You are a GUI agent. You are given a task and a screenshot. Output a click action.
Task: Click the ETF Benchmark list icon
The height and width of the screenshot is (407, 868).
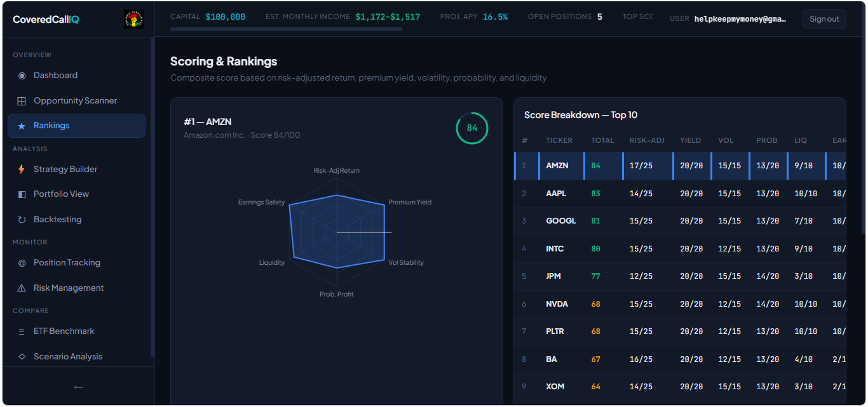(x=22, y=331)
